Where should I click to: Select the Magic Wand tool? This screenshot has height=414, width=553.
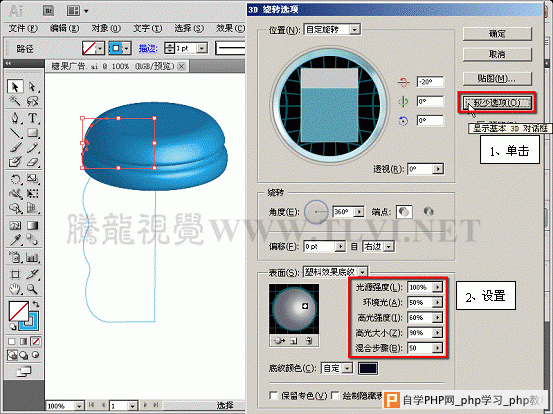click(x=15, y=102)
